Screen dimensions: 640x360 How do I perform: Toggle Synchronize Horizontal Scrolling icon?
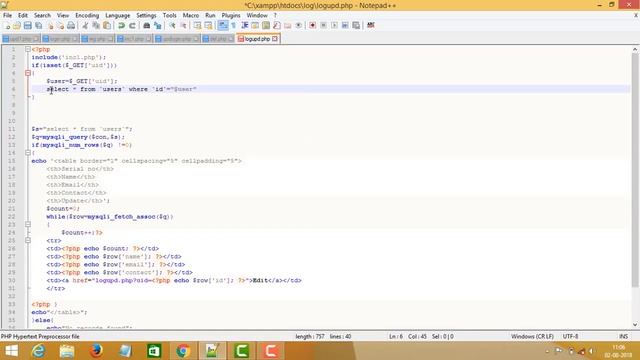click(x=208, y=25)
